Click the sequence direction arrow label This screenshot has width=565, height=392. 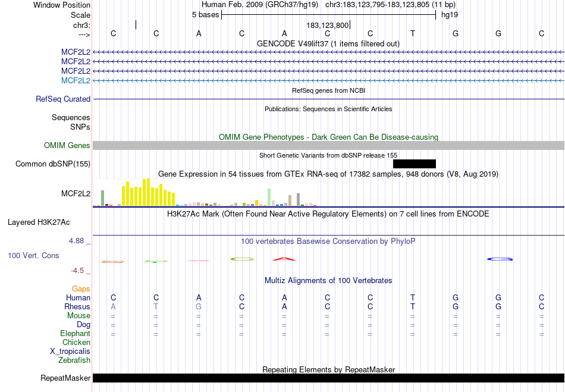84,35
